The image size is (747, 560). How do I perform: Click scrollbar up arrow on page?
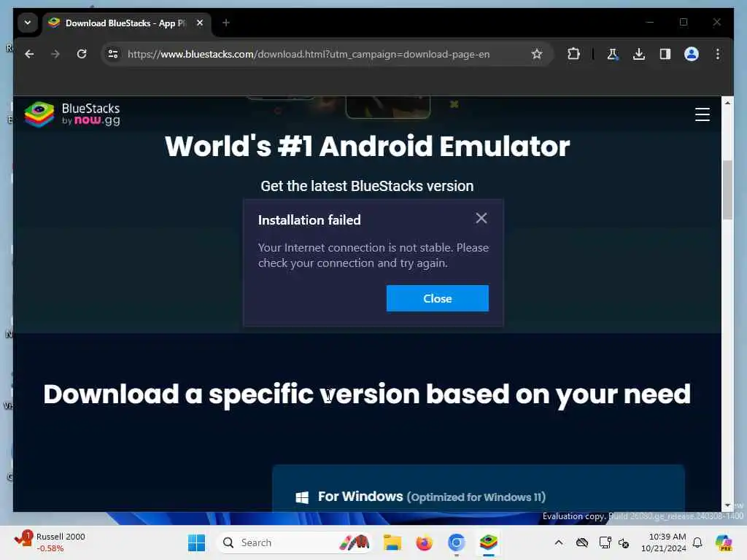click(x=727, y=103)
